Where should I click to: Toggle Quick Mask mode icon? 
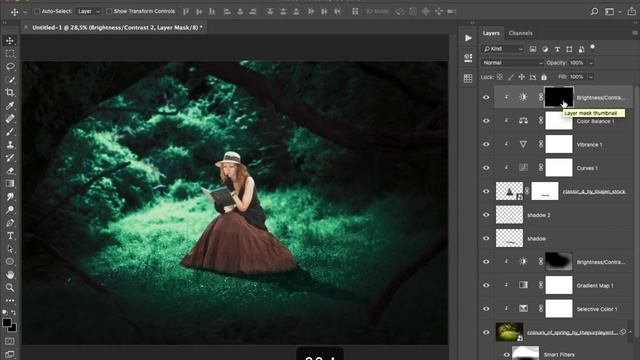coord(10,341)
